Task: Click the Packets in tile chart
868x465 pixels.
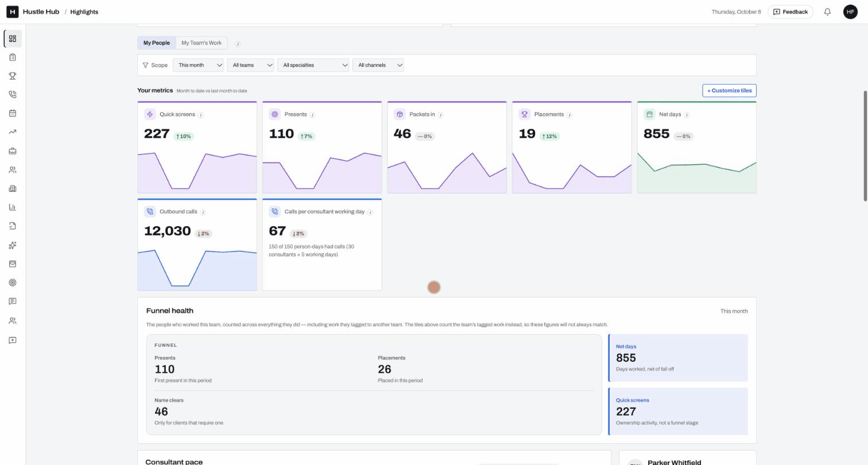Action: point(447,171)
